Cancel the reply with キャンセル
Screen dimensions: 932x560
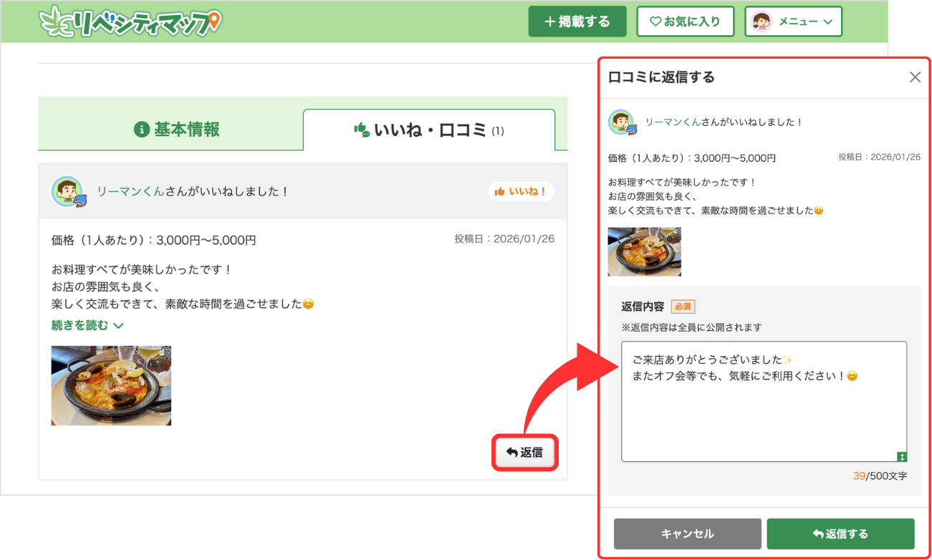686,534
